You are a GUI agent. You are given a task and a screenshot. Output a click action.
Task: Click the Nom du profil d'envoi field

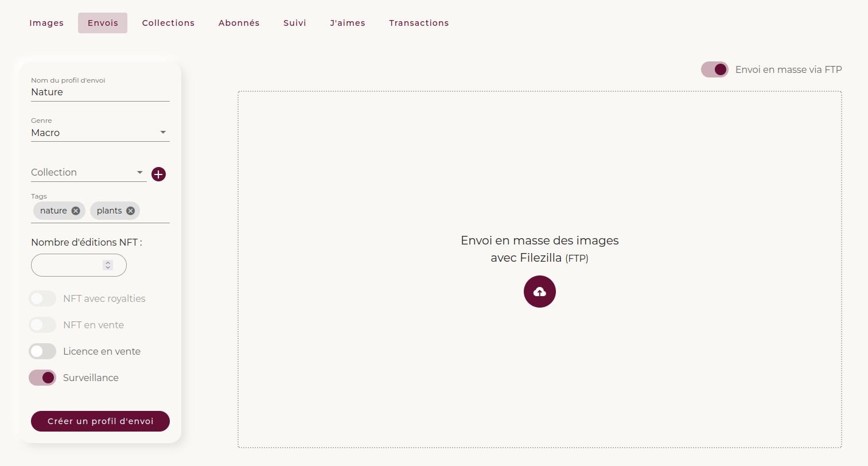(100, 92)
